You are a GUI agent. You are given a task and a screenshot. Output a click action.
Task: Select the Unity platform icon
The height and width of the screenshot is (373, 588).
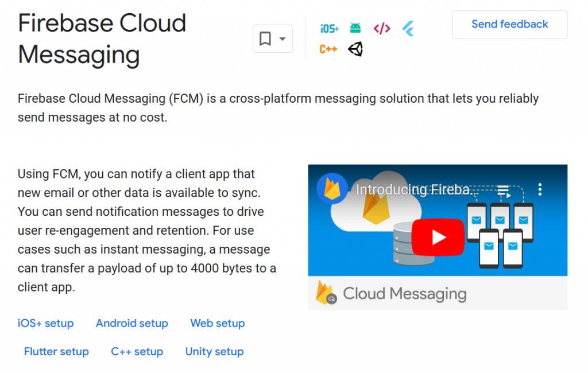tap(355, 49)
